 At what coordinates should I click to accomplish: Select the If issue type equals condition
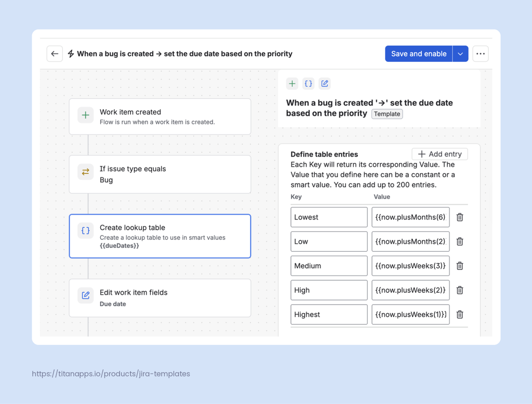click(x=160, y=175)
